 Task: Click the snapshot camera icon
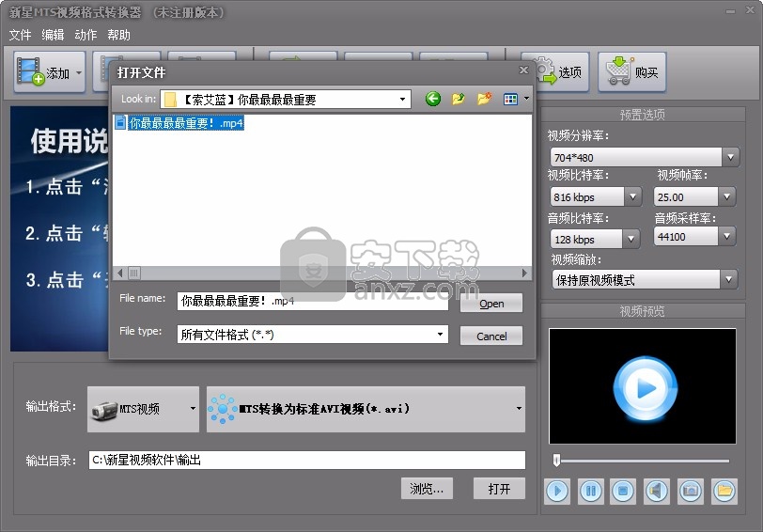(691, 491)
